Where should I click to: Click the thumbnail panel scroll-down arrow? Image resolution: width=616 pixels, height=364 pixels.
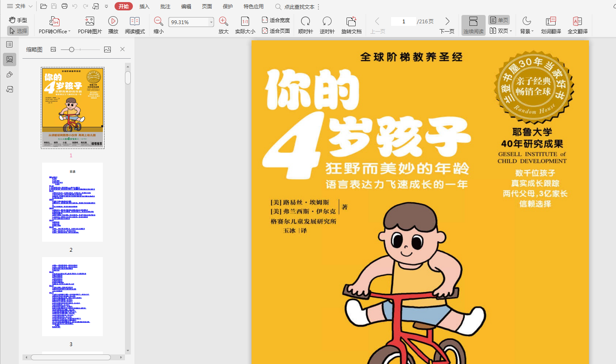(x=128, y=351)
